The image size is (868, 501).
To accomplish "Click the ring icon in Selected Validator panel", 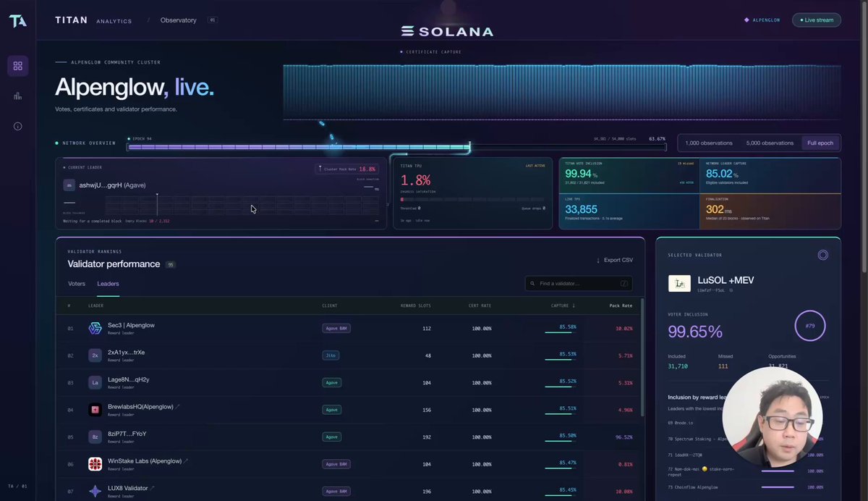I will [x=822, y=255].
